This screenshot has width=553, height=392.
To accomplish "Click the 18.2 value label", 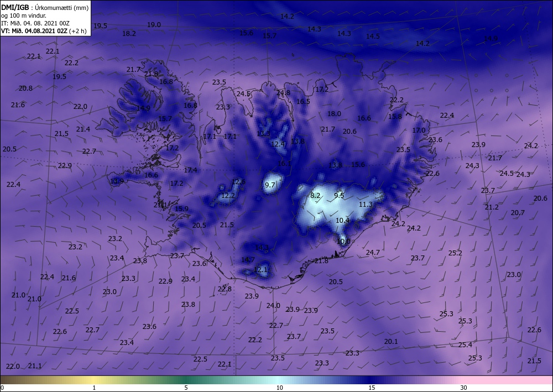I will [129, 34].
